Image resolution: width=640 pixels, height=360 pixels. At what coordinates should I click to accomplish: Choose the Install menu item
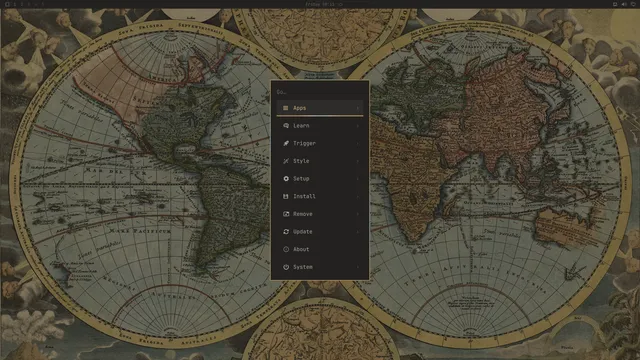[x=320, y=196]
